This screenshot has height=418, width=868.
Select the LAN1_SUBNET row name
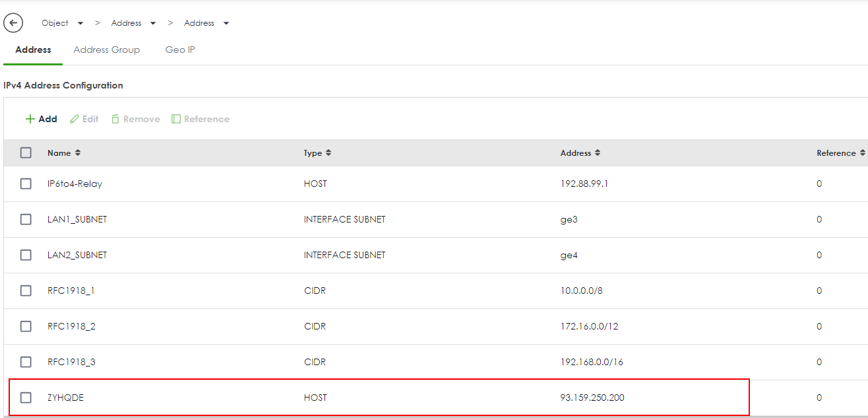tap(77, 220)
